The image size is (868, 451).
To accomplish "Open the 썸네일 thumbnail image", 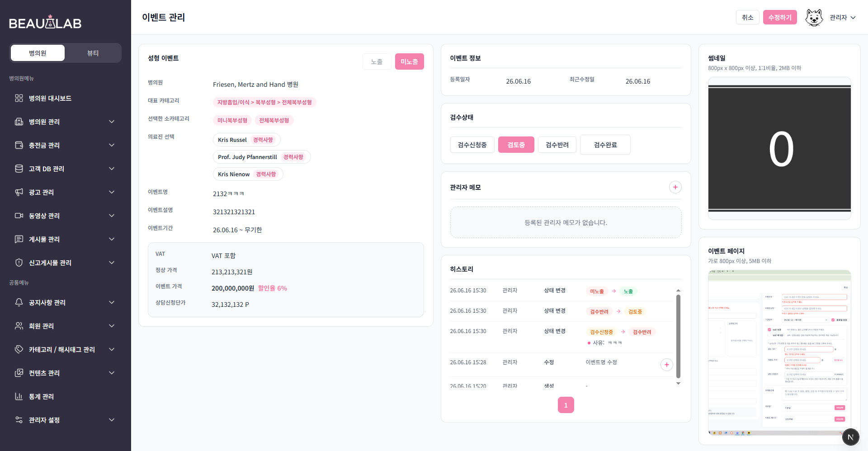I will (779, 148).
